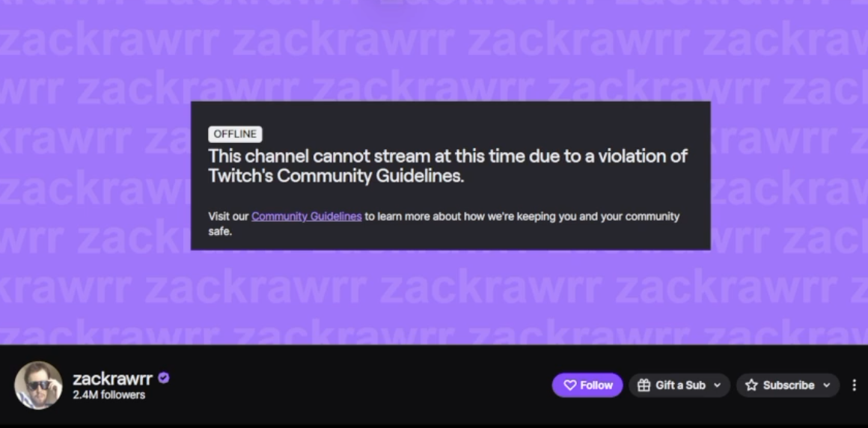Click the 'This channel cannot stream' heading line

[447, 156]
